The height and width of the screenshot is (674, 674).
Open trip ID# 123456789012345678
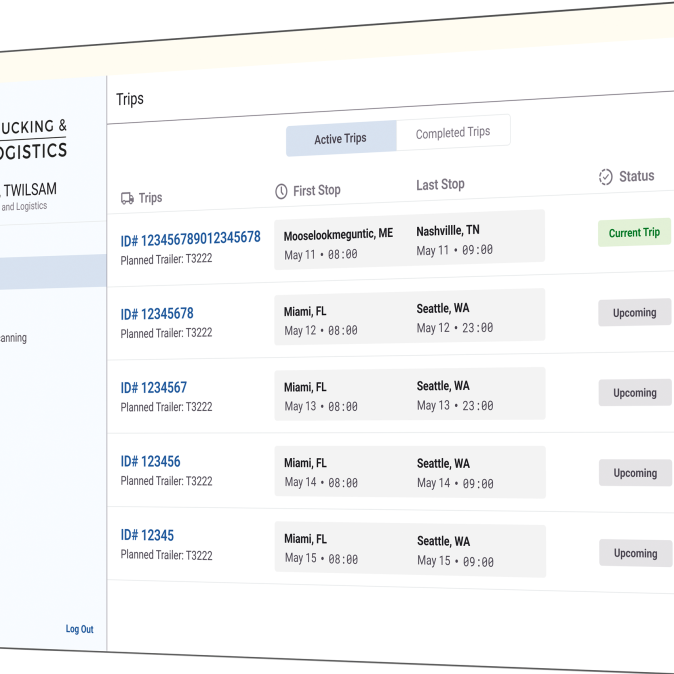pos(190,238)
